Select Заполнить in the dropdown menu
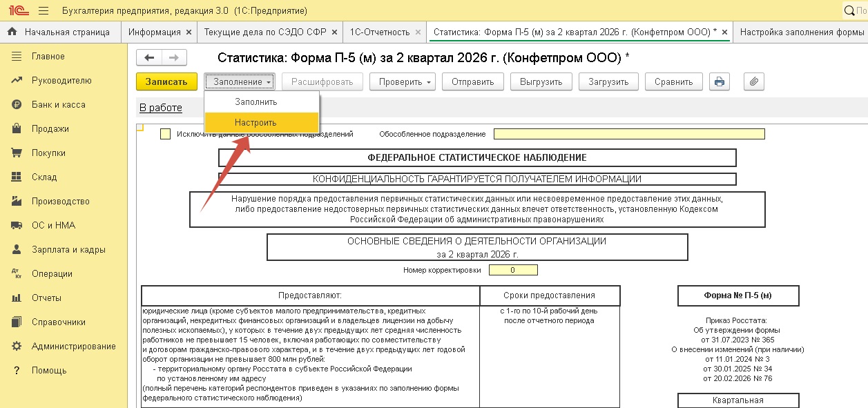 (262, 101)
